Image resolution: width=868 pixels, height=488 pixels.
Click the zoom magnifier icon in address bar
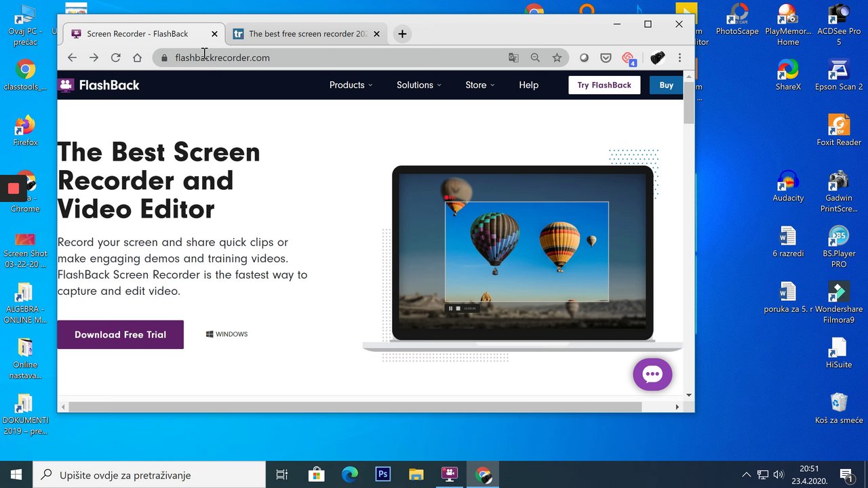click(535, 58)
